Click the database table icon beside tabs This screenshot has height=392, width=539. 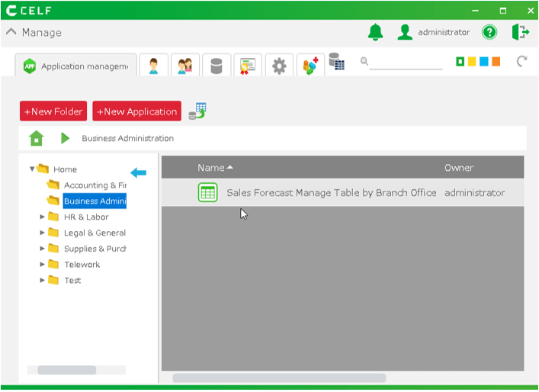pyautogui.click(x=336, y=62)
